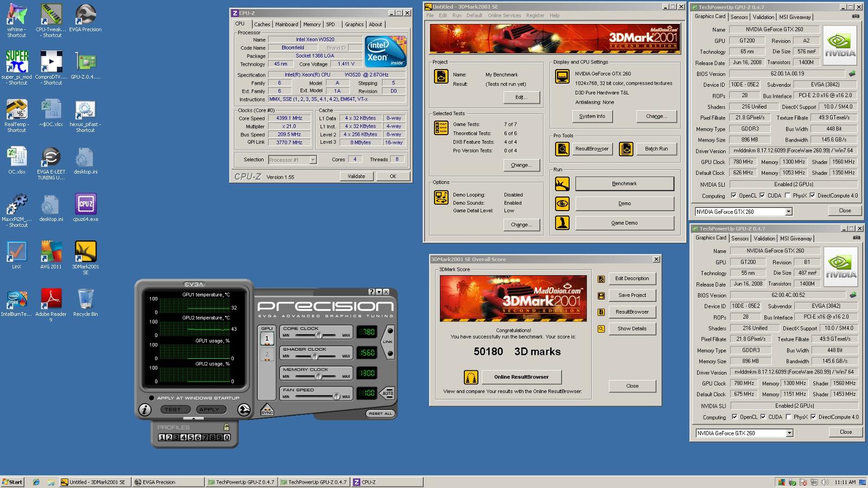The height and width of the screenshot is (488, 868).
Task: Click the Game Demo icon in 3DMark2001
Action: (562, 223)
